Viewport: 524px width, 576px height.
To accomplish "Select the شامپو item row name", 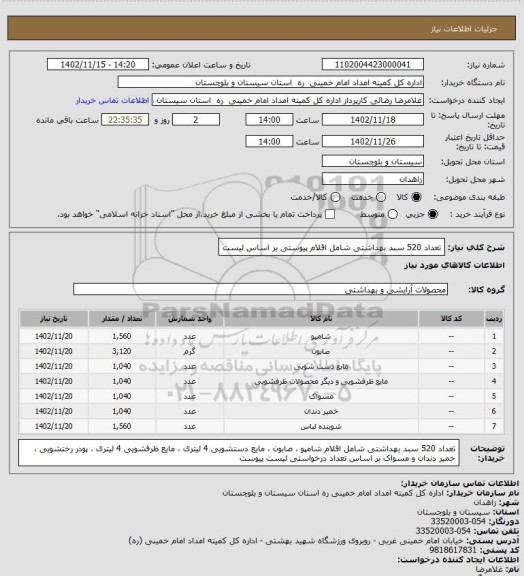I will click(x=321, y=336).
